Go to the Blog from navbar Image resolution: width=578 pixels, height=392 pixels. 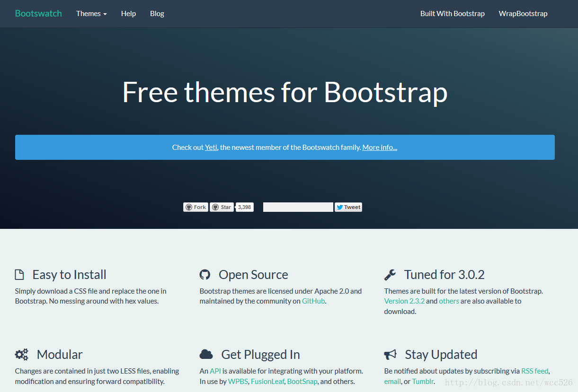pos(157,14)
